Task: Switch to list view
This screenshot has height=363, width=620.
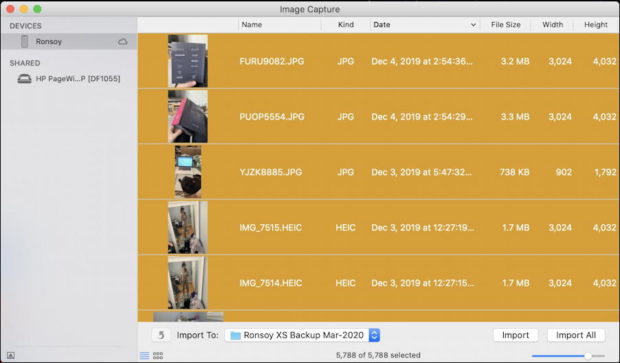Action: (x=144, y=355)
